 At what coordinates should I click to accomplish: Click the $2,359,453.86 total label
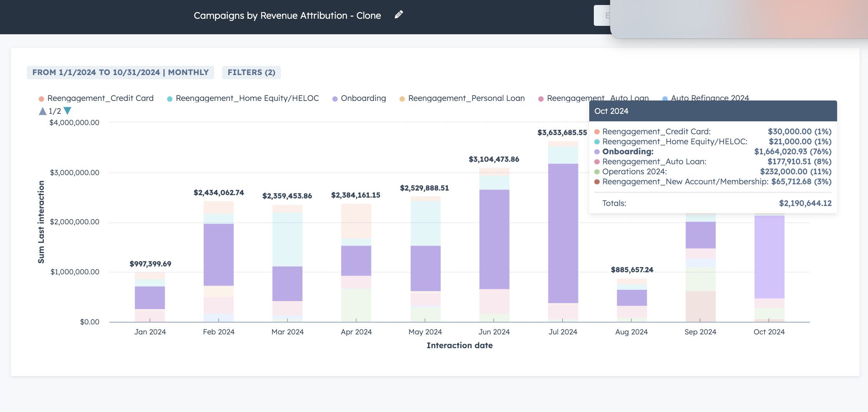pos(287,196)
